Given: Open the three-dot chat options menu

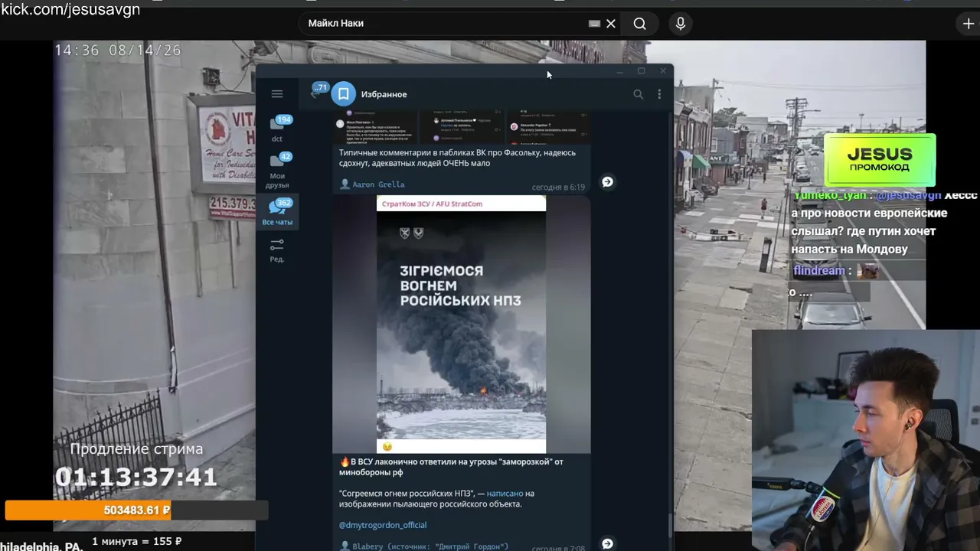Looking at the screenshot, I should point(659,94).
